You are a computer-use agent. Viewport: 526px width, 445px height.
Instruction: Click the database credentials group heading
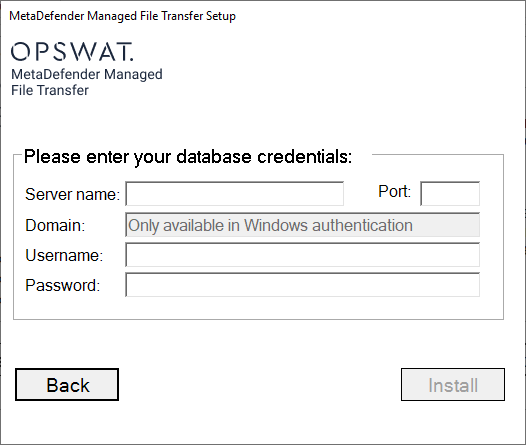point(188,157)
